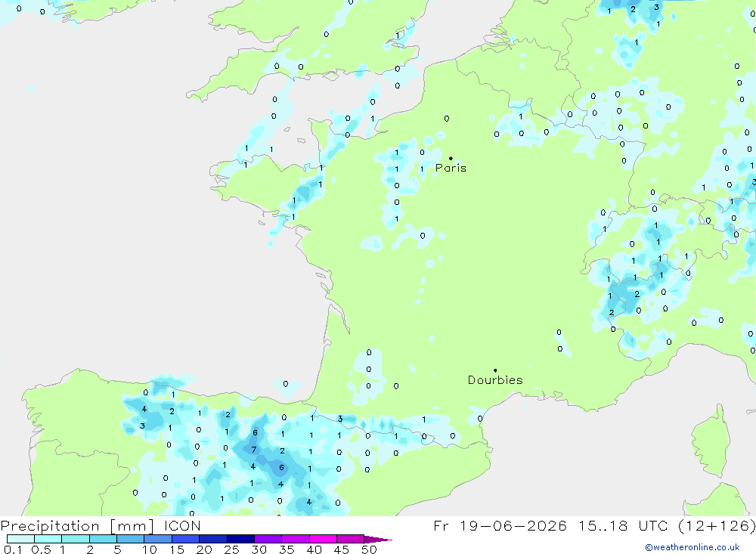Image resolution: width=756 pixels, height=554 pixels.
Task: Click the forecast date Fr 19-06-2026 text
Action: [500, 525]
